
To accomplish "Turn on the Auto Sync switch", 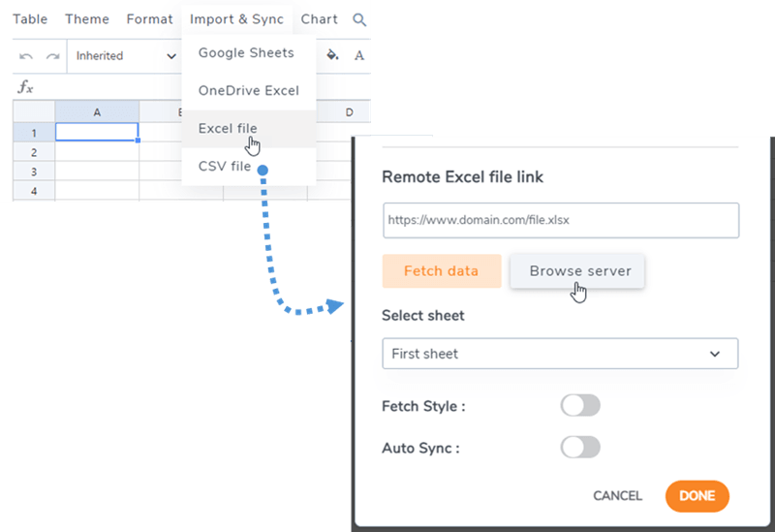I will 580,448.
